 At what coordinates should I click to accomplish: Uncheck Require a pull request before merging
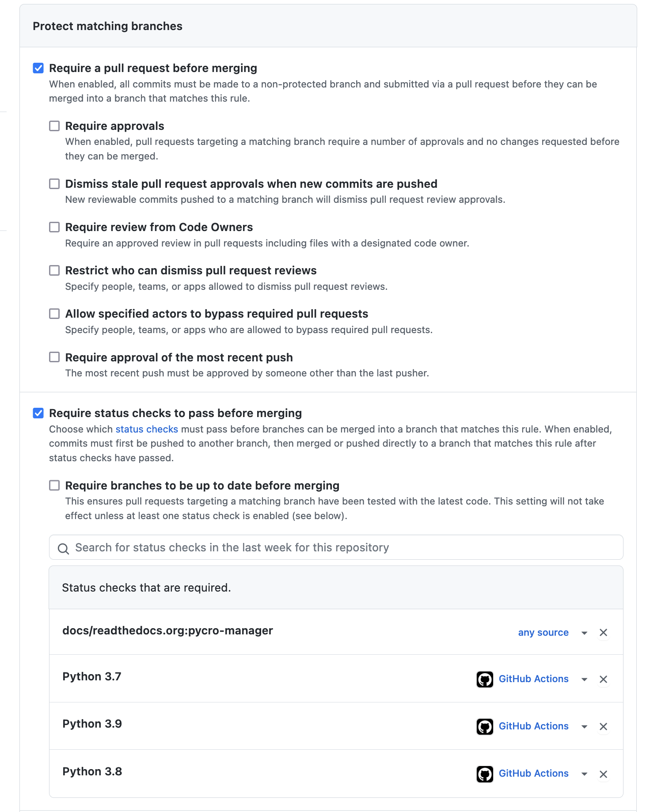(x=38, y=68)
